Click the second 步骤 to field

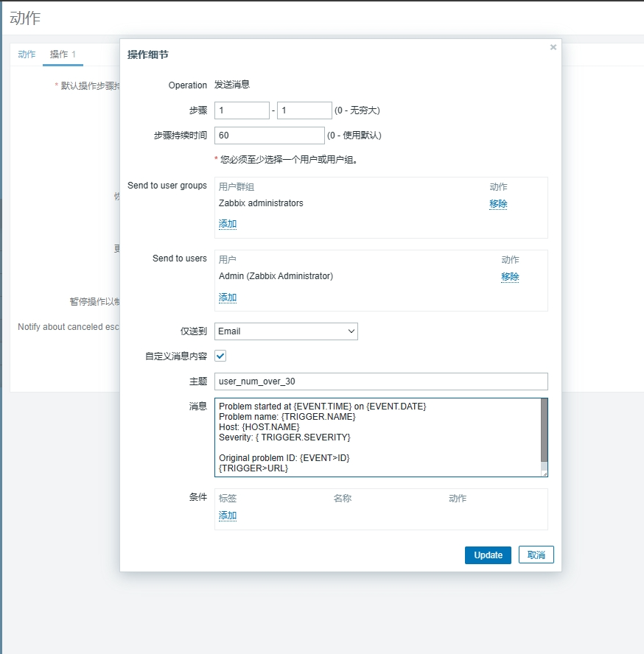304,110
